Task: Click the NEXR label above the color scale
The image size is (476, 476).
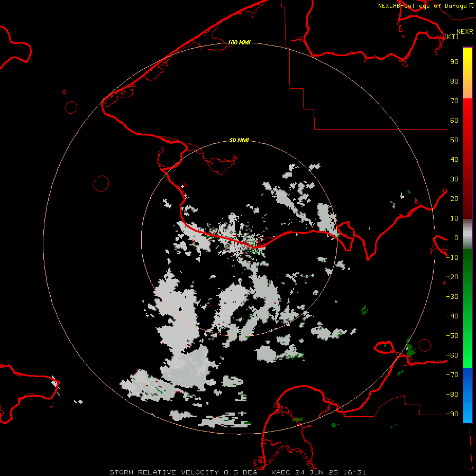Action: click(x=464, y=32)
